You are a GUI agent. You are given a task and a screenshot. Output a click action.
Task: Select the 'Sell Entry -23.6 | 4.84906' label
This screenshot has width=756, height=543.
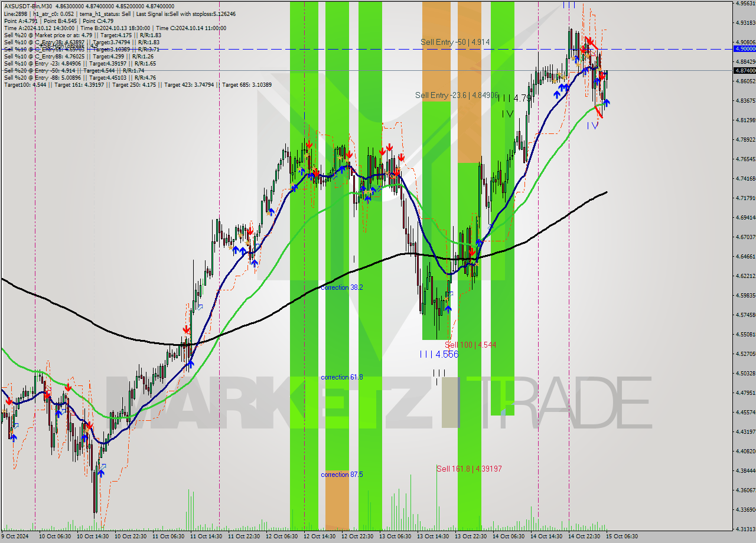pos(457,95)
